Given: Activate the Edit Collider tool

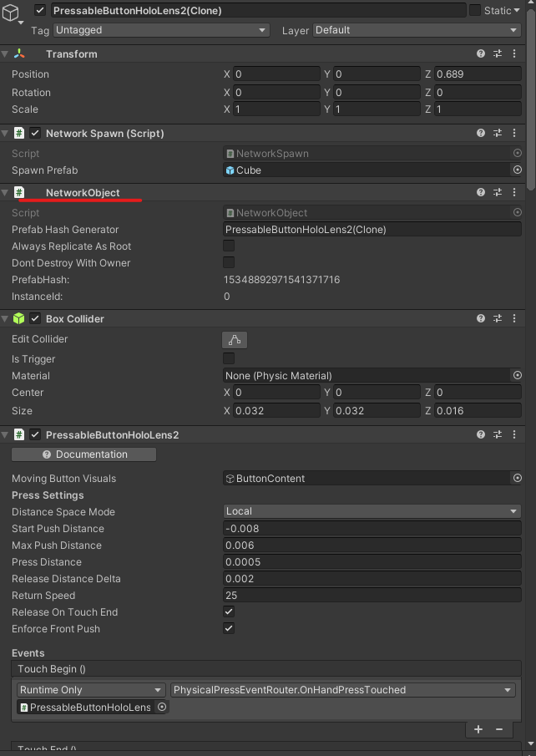Looking at the screenshot, I should point(235,339).
